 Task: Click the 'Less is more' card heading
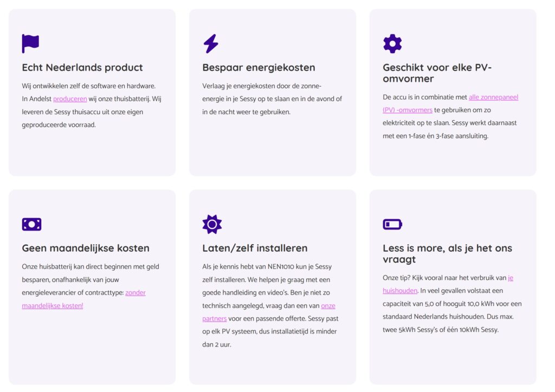click(x=447, y=254)
